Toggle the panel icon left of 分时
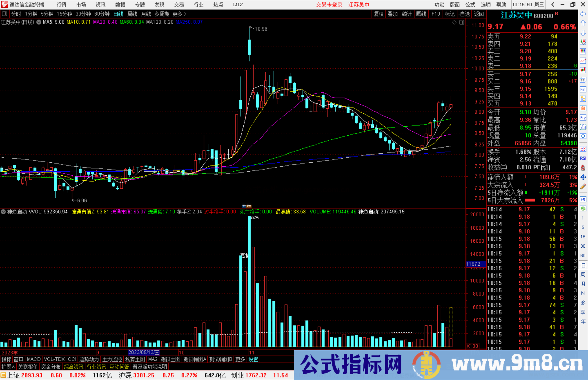This screenshot has height=380, width=588. tap(5, 14)
